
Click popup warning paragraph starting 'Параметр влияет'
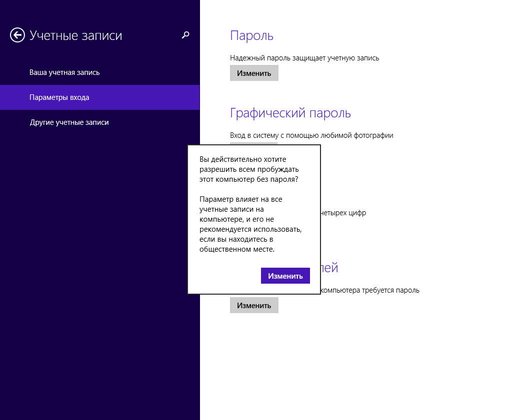pos(250,224)
